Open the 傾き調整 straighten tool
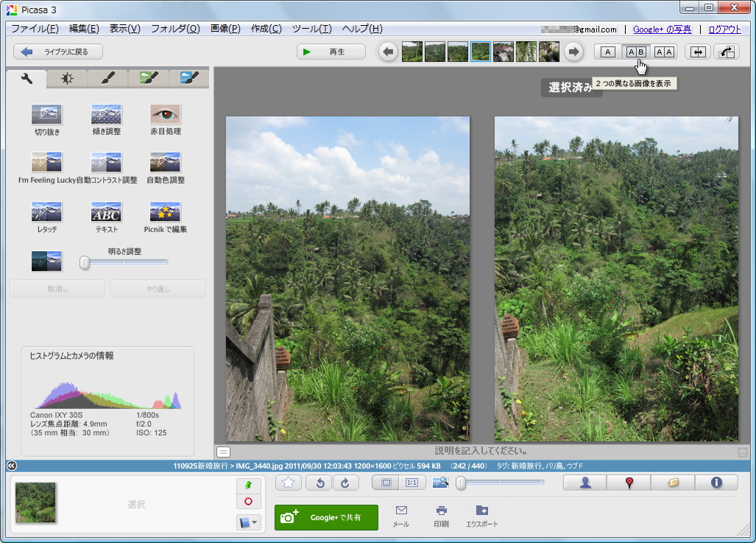 click(x=106, y=119)
